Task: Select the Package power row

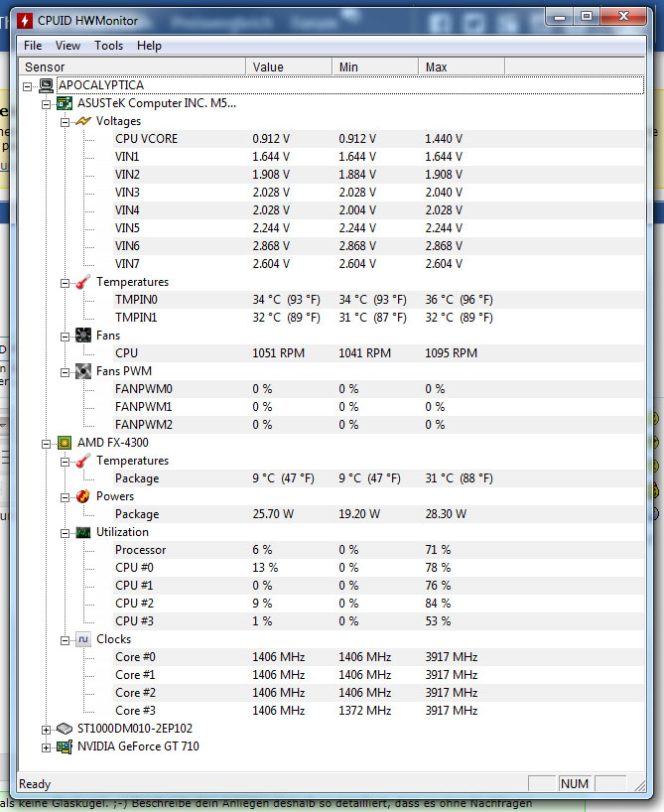Action: point(378,514)
